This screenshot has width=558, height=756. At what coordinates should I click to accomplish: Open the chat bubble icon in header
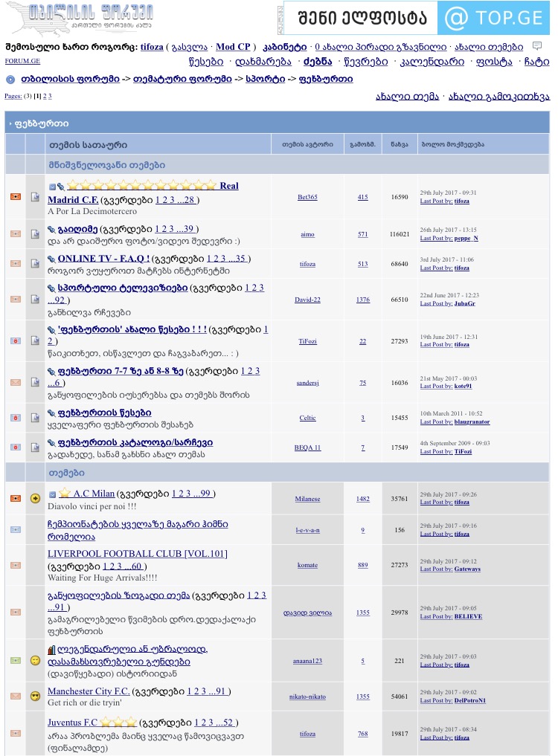click(x=536, y=46)
